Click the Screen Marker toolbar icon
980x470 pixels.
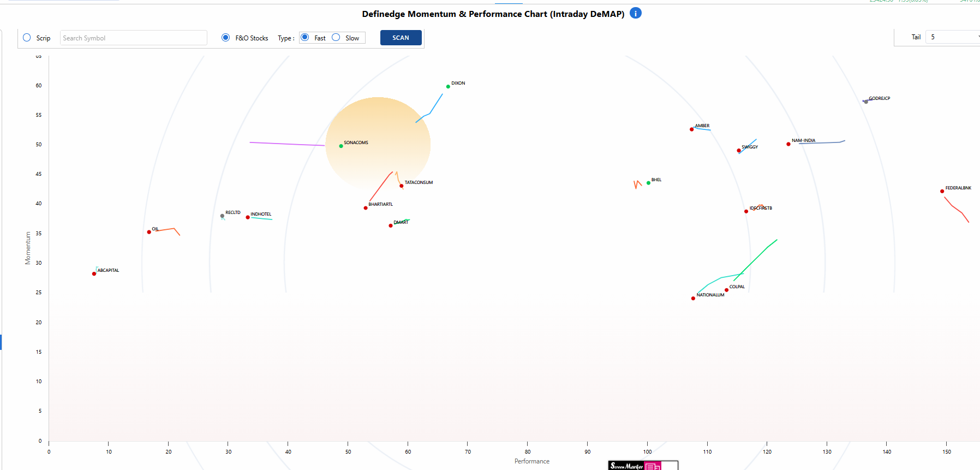click(x=643, y=466)
